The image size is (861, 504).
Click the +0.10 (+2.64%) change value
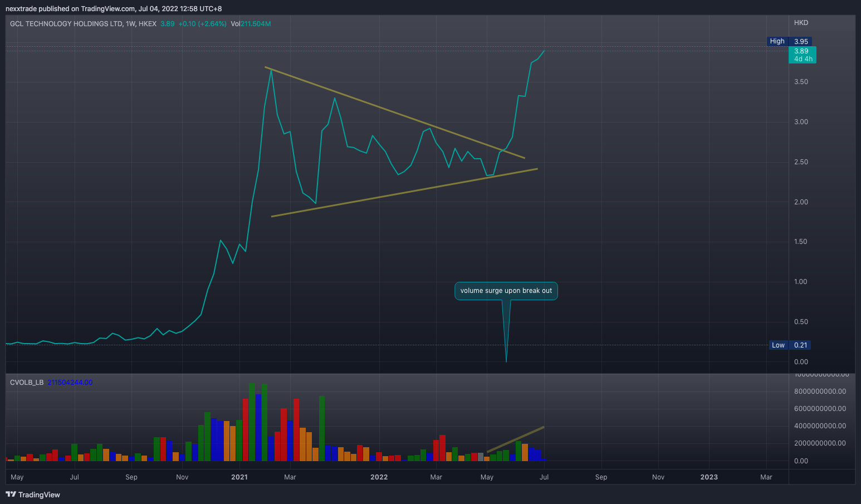(x=202, y=24)
